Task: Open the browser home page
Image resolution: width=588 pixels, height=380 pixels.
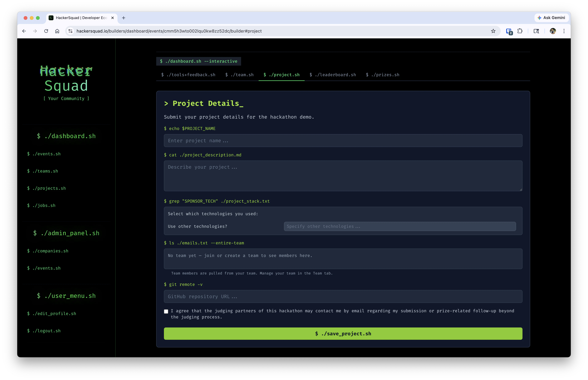Action: click(x=57, y=31)
